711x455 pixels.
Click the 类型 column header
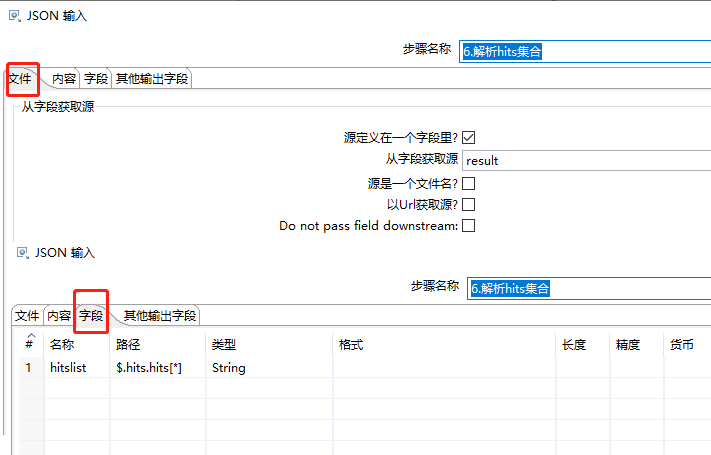click(x=269, y=345)
